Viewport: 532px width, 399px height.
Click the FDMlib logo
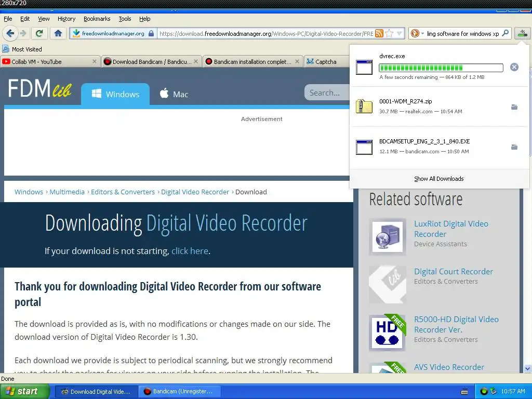[39, 88]
